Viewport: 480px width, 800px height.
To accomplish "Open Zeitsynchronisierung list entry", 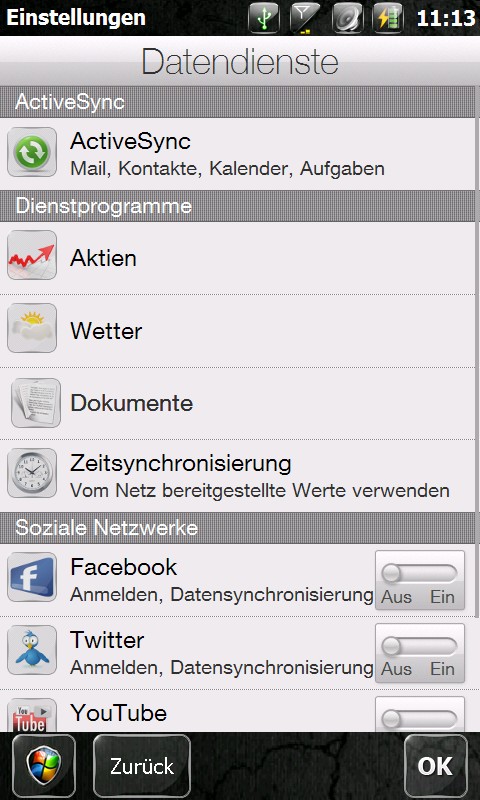I will (238, 476).
